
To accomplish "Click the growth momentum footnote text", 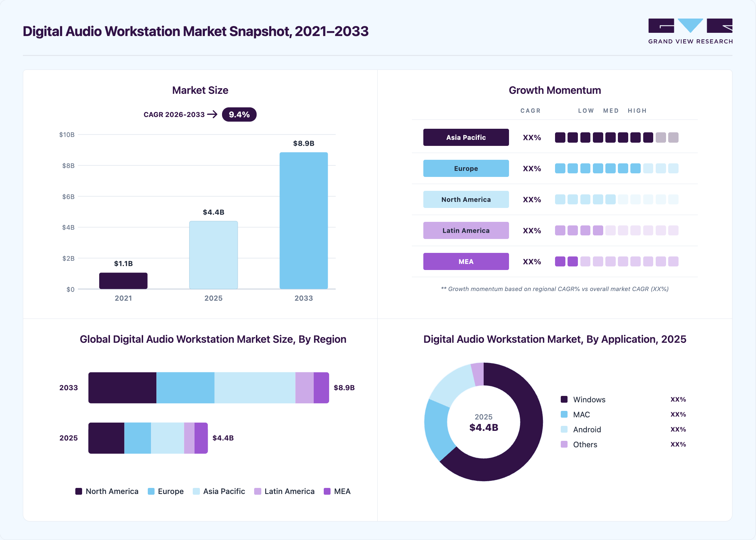I will 555,289.
